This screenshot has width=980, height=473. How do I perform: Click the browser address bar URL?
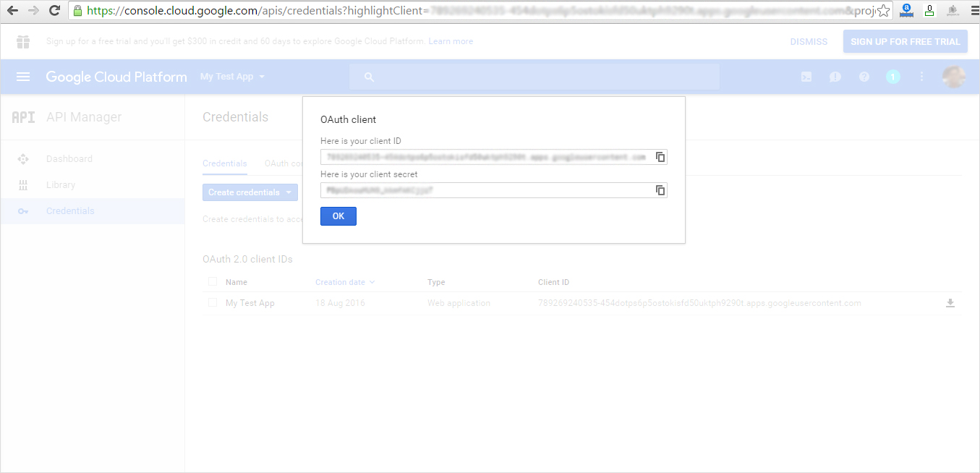click(481, 11)
